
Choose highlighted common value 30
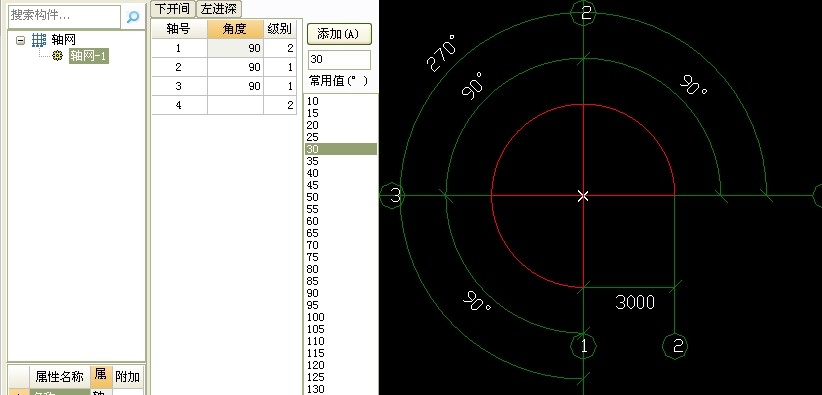[341, 149]
